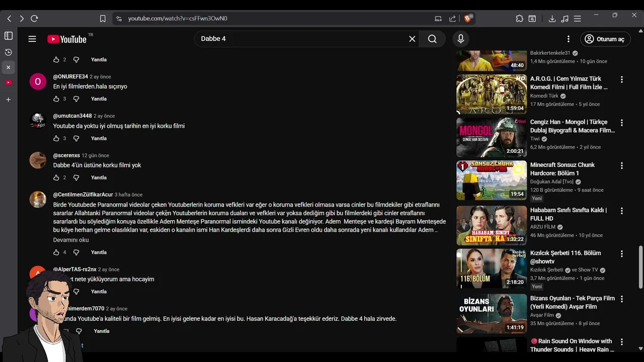Click the page vertical scrollbar thumb

pos(640,266)
